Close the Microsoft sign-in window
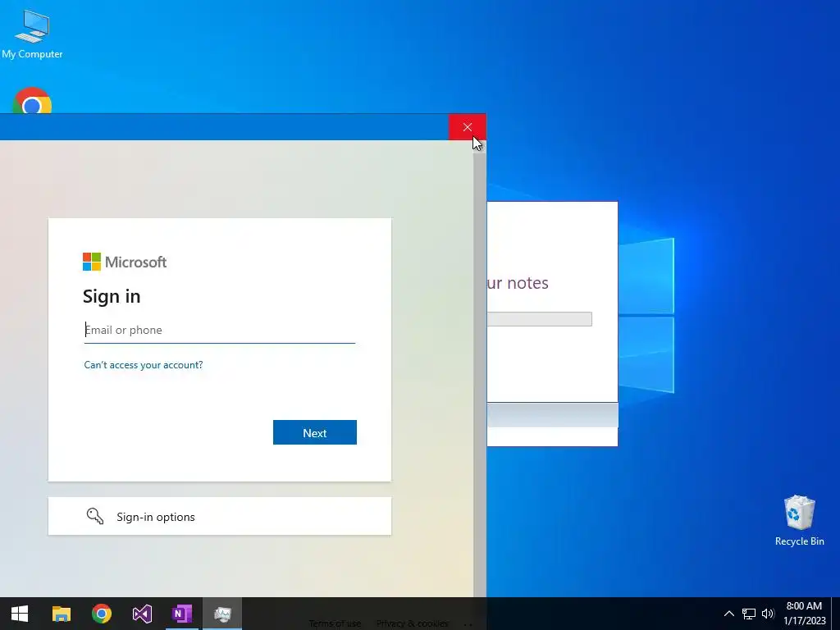This screenshot has width=840, height=630. click(x=467, y=127)
